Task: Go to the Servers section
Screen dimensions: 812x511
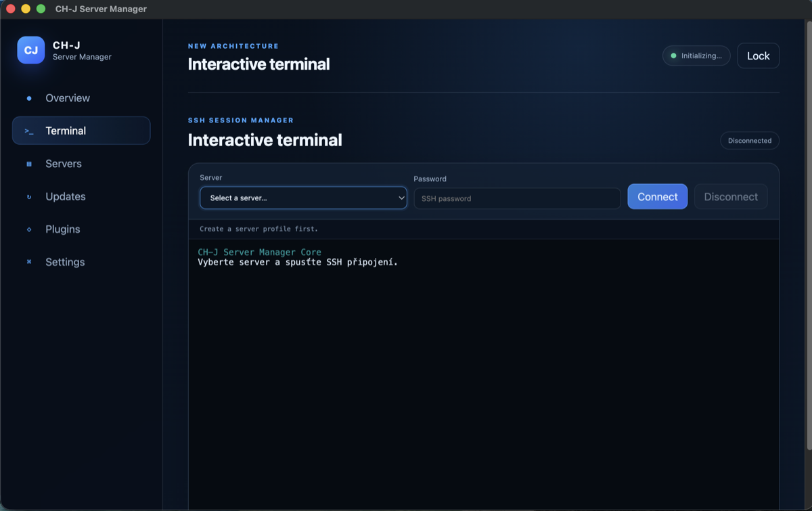Action: [x=81, y=164]
